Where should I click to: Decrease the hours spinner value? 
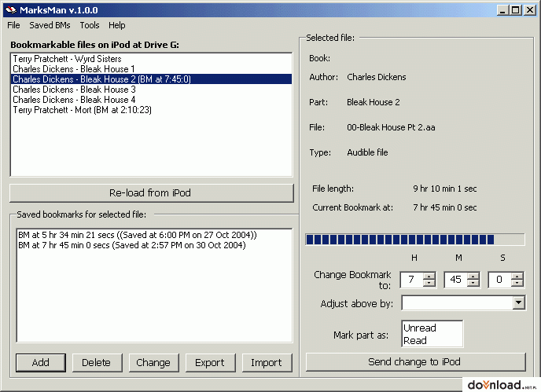coord(429,284)
